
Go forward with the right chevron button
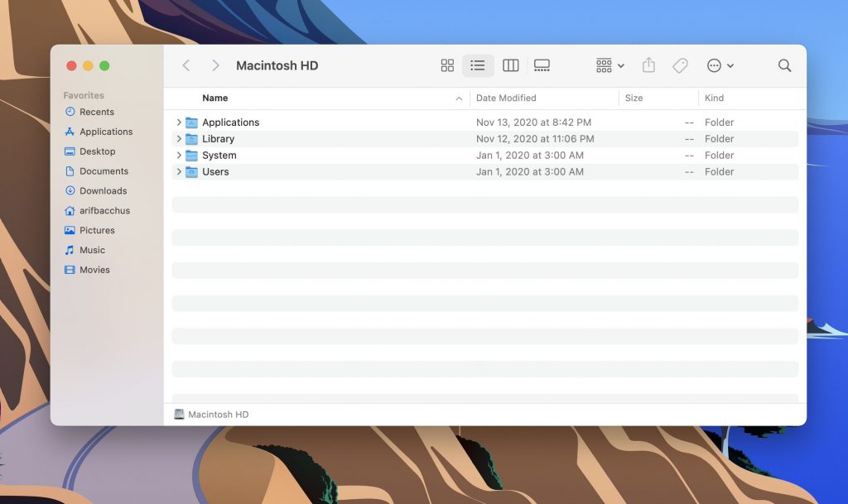point(215,65)
